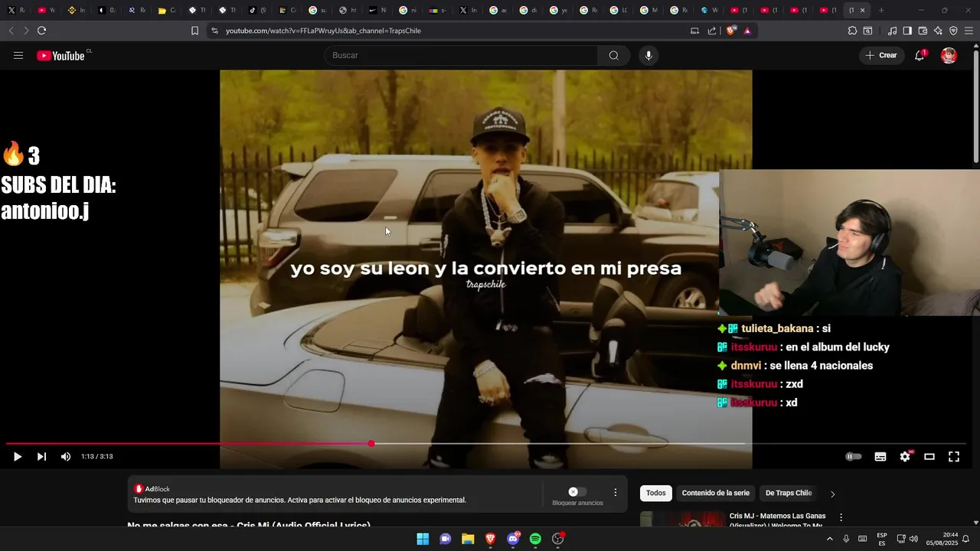This screenshot has height=551, width=980.
Task: Select the Contenido de la serie chip
Action: coord(716,494)
